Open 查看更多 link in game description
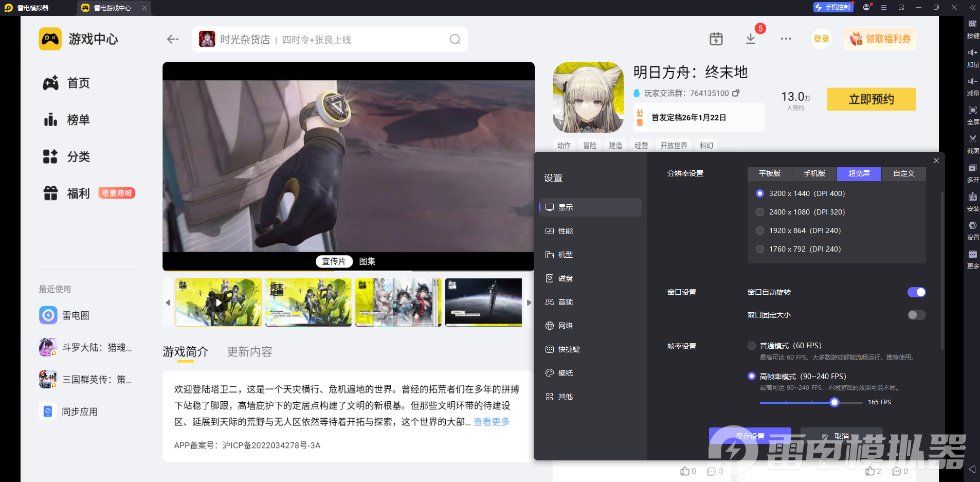Image resolution: width=980 pixels, height=482 pixels. pyautogui.click(x=492, y=422)
